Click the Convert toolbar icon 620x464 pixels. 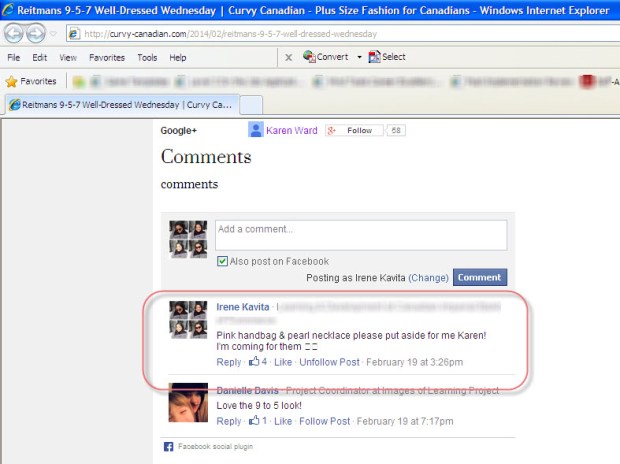pyautogui.click(x=309, y=57)
